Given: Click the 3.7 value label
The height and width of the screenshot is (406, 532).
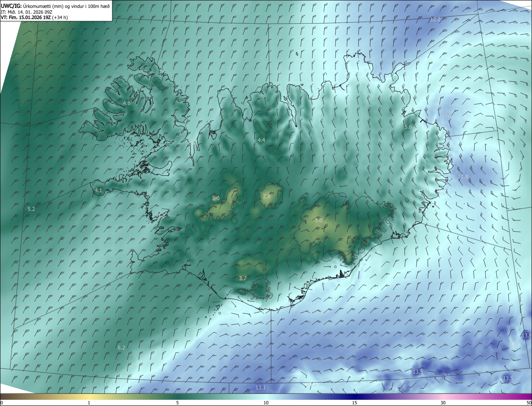Looking at the screenshot, I should (x=243, y=278).
